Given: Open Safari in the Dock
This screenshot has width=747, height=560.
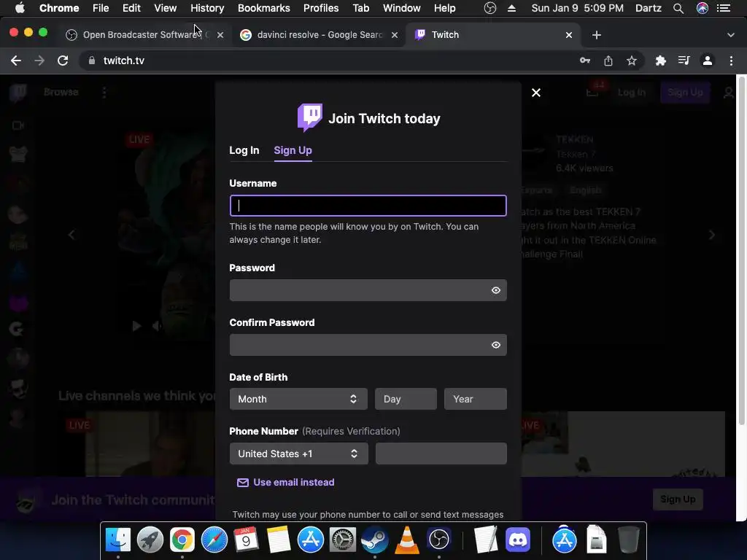Looking at the screenshot, I should tap(214, 540).
